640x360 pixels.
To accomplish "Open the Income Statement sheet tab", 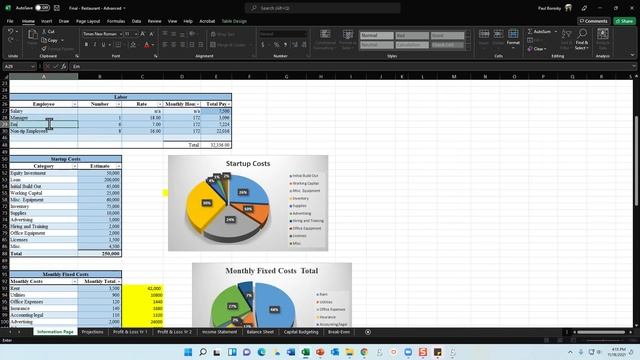I will click(x=219, y=332).
